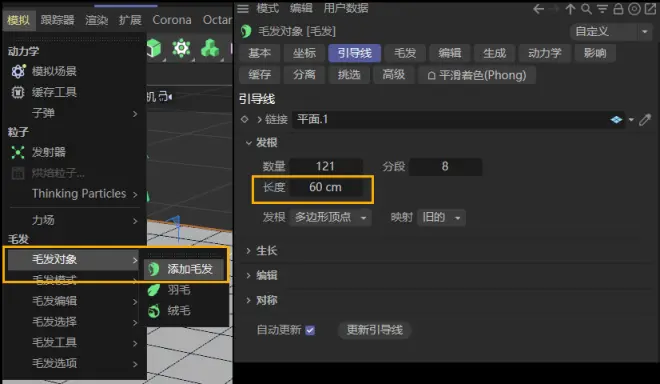The width and height of the screenshot is (660, 384).
Task: Click the target circle icon
Action: tap(634, 9)
